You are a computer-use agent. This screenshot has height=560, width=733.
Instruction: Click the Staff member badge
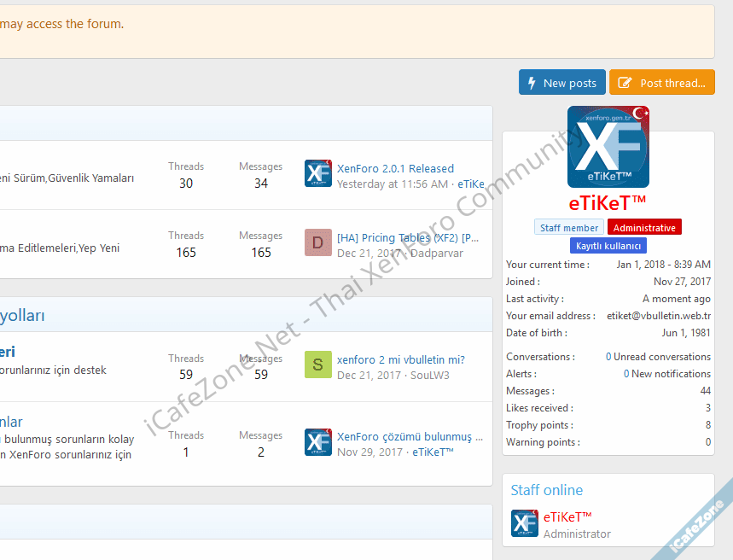(x=569, y=227)
